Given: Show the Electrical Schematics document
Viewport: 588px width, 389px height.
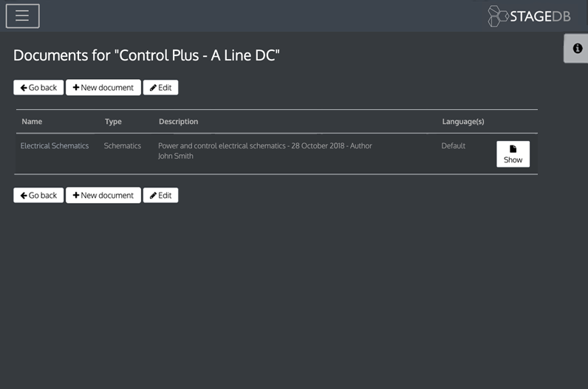Looking at the screenshot, I should [x=513, y=154].
